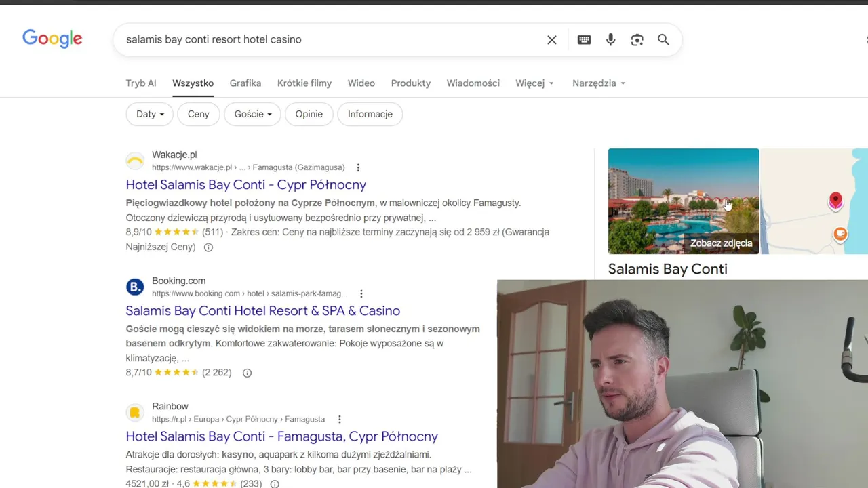Screen dimensions: 868x488
Task: Open Salamis Bay Conti Hotel Resort & SPA link
Action: click(263, 310)
